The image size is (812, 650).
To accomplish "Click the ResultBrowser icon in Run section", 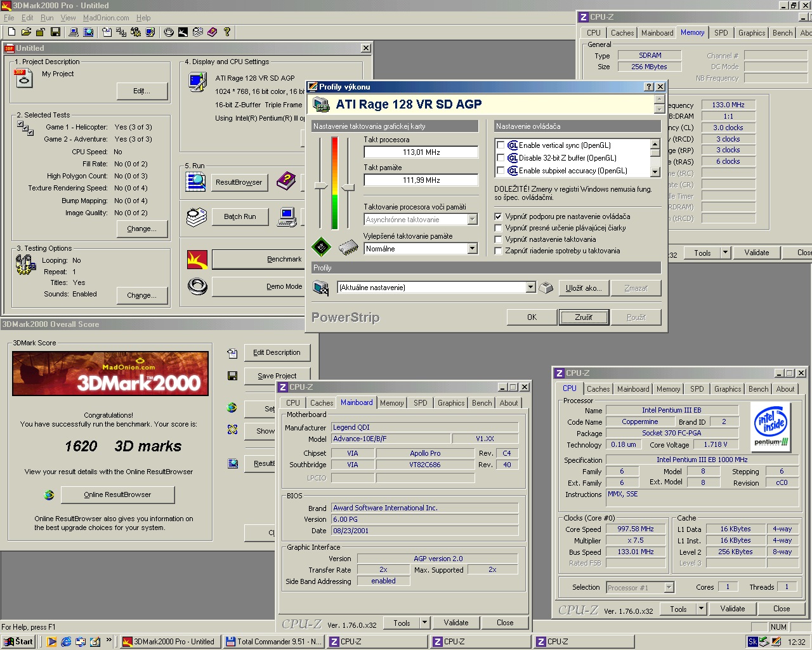I will 195,182.
